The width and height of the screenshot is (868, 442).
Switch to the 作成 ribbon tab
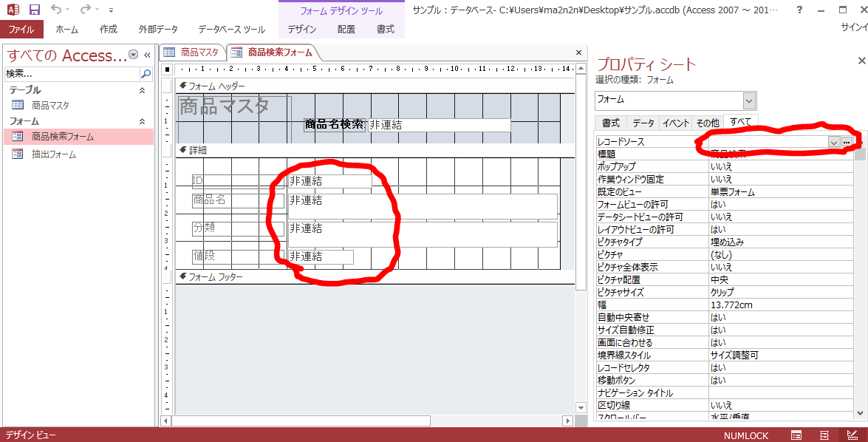[x=109, y=30]
